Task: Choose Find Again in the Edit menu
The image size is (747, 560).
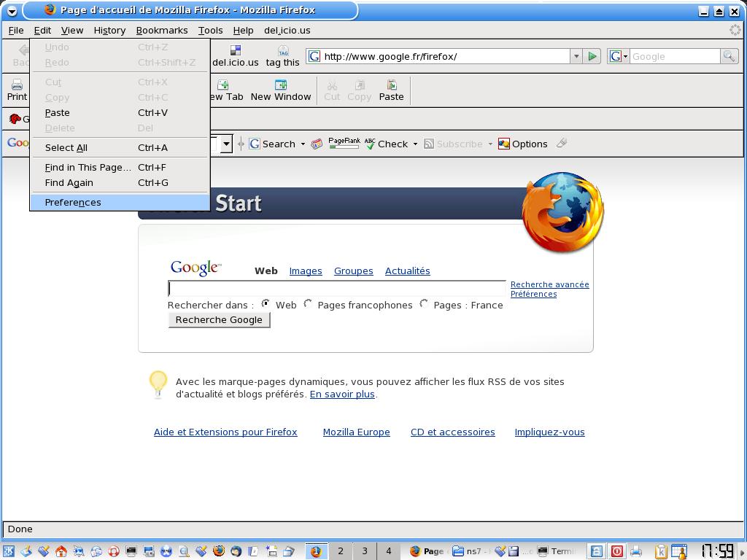Action: tap(120, 183)
